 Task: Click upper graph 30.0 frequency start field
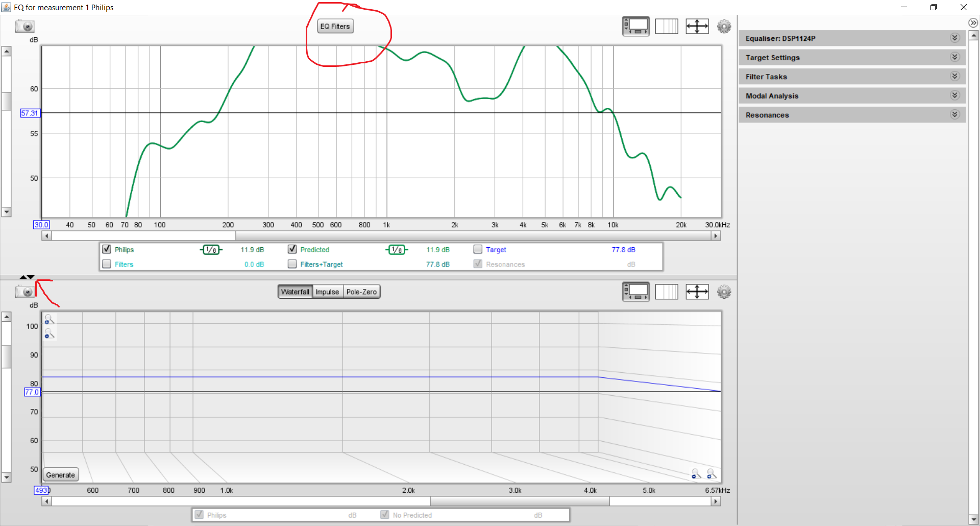pyautogui.click(x=41, y=225)
